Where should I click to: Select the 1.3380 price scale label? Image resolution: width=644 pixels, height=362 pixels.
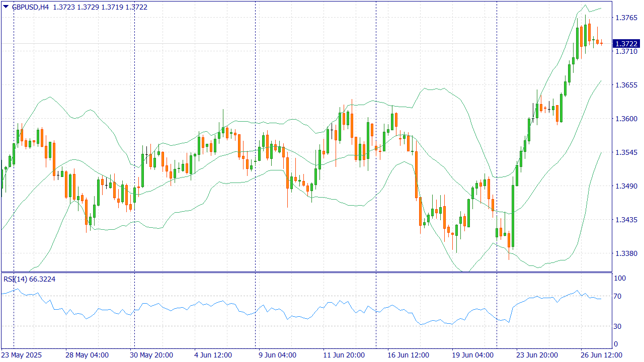point(626,253)
